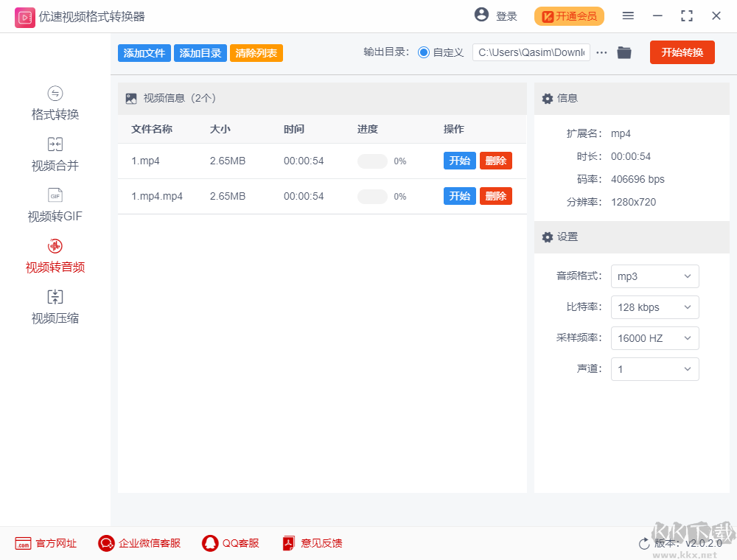
Task: Click the 开始转换 start conversion button
Action: [682, 52]
